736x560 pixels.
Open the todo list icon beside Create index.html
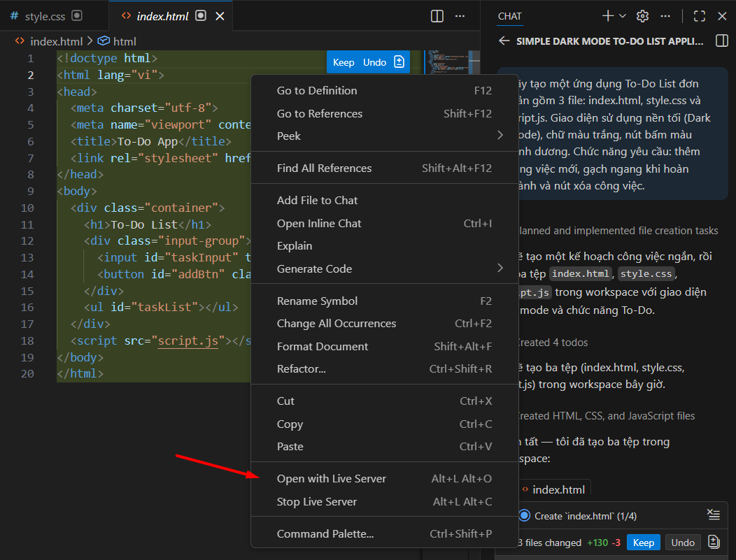point(714,514)
